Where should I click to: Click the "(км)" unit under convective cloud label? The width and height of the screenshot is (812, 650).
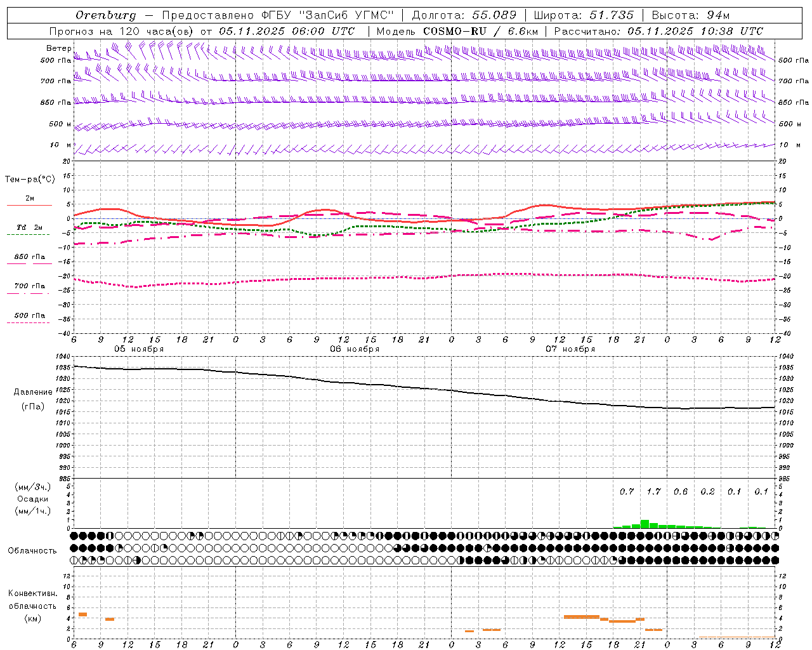pyautogui.click(x=32, y=618)
